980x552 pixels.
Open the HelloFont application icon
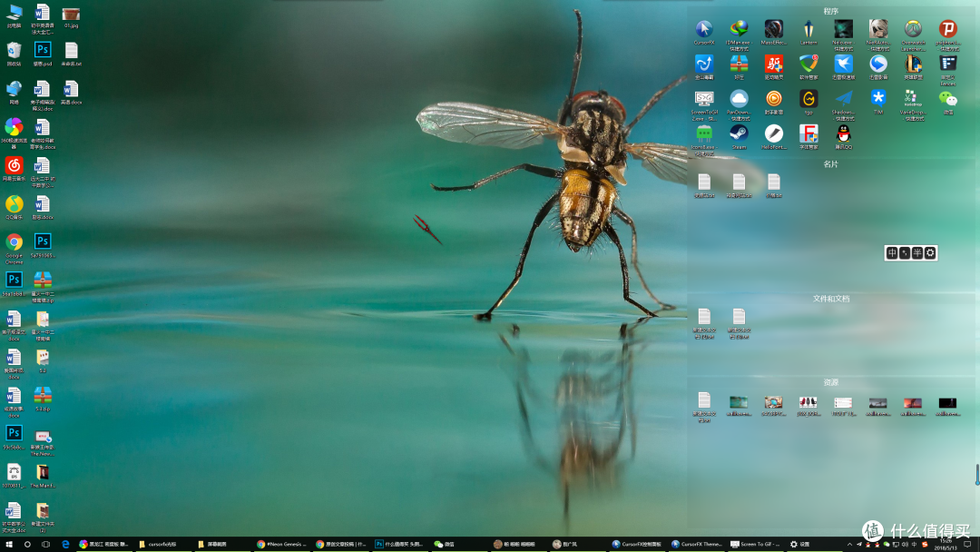coord(774,133)
